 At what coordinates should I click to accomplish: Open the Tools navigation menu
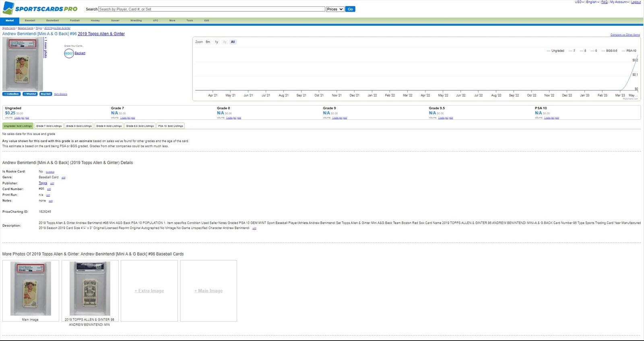coord(190,21)
